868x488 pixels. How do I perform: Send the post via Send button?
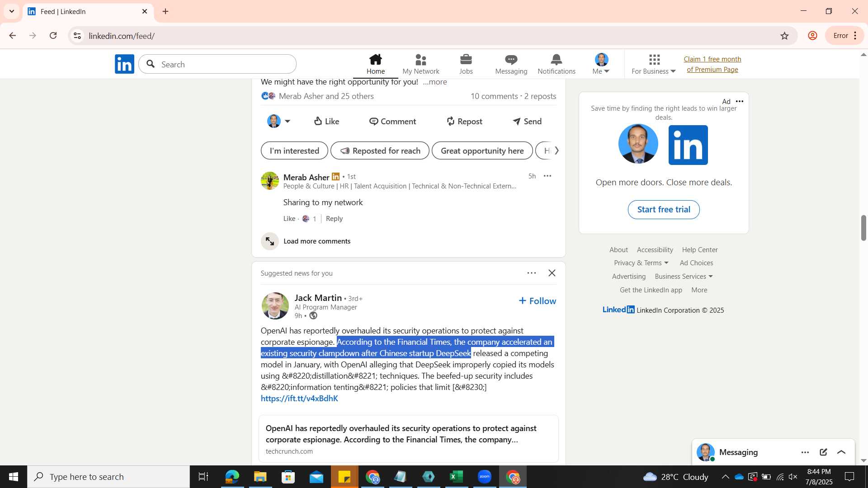click(527, 121)
